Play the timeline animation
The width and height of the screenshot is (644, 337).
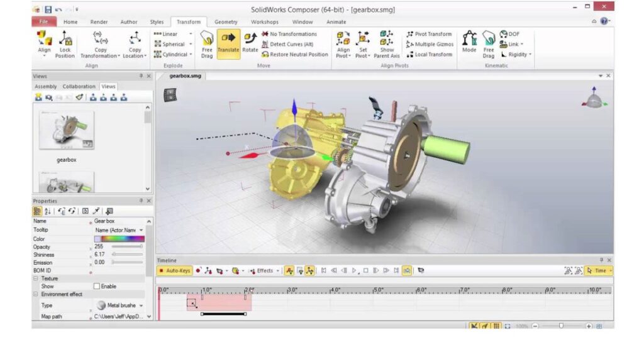tap(354, 270)
